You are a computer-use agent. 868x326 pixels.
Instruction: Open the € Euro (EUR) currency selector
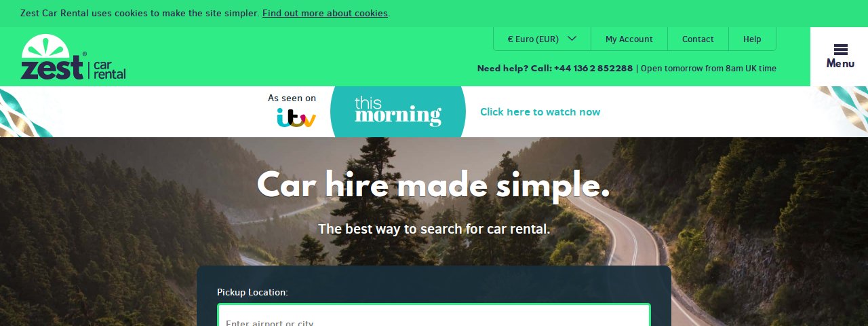pyautogui.click(x=542, y=39)
